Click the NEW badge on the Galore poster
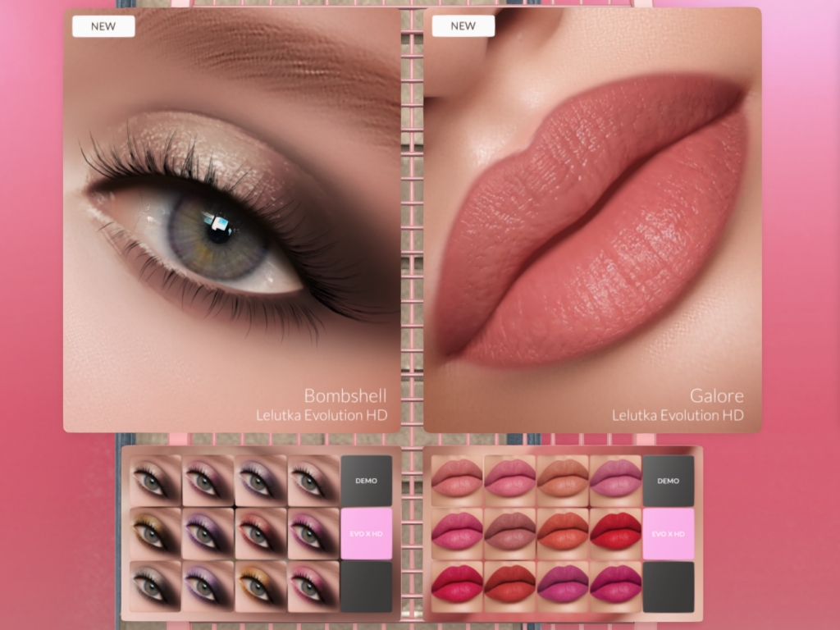Screen dimensions: 840x630 click(x=463, y=26)
